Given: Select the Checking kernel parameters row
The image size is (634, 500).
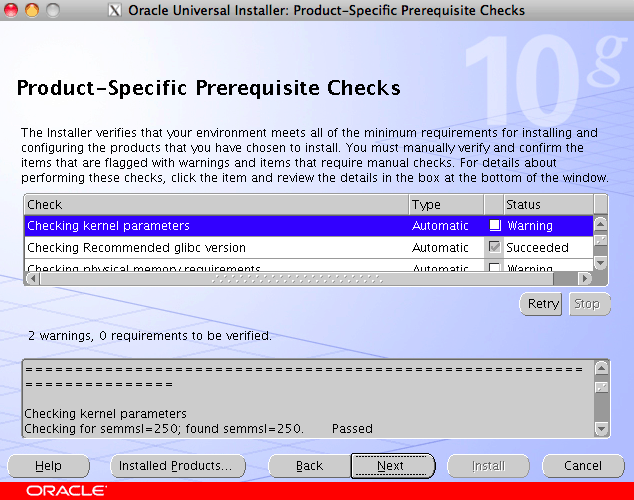Looking at the screenshot, I should pos(215,226).
